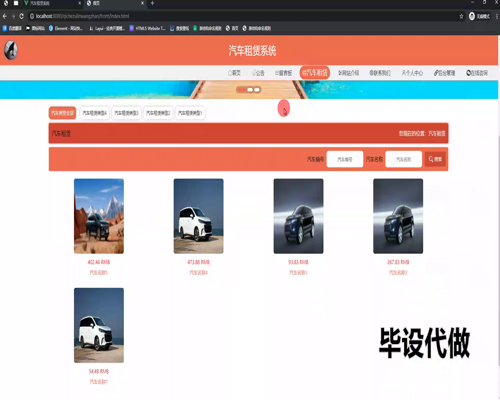
Task: Open 公告 in the navigation bar
Action: (258, 73)
